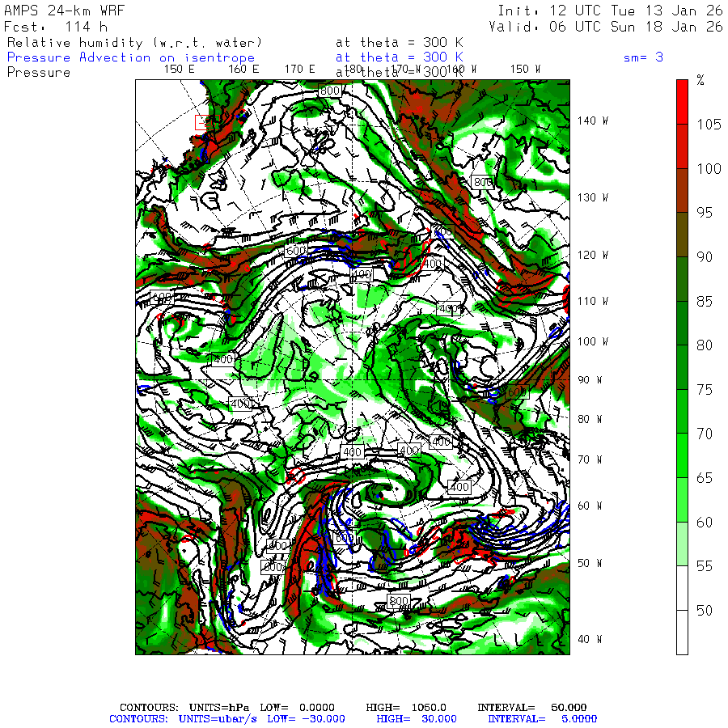Select the 'Fcst: 114 h' forecast hour text
This screenshot has width=728, height=728.
pos(56,27)
